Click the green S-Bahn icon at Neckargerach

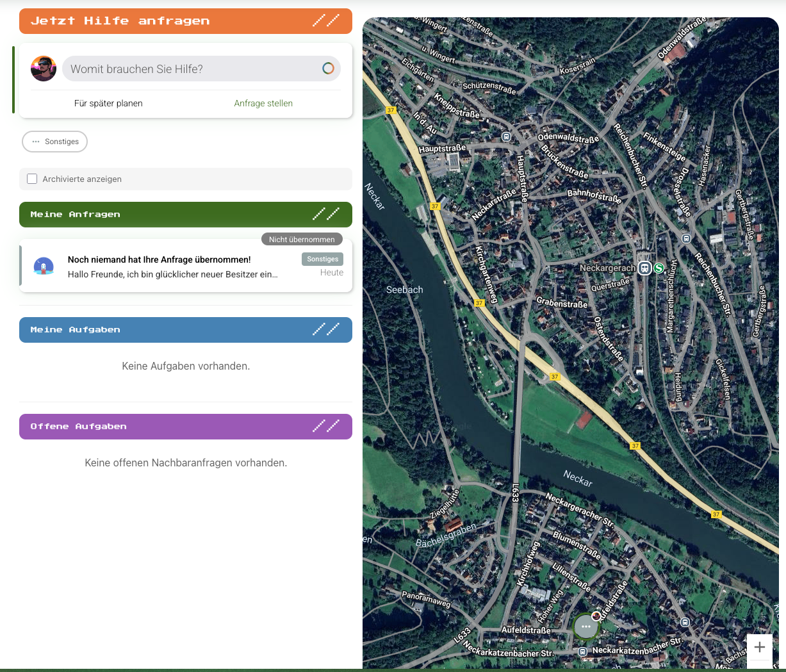click(659, 268)
